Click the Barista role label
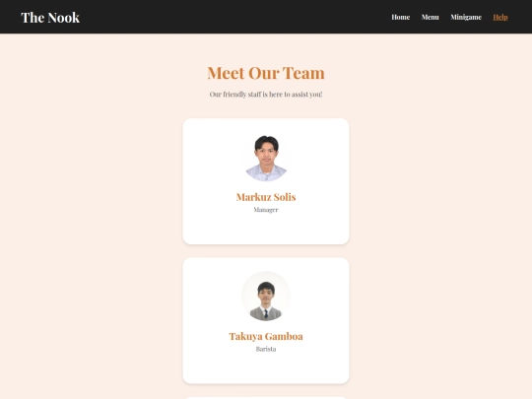The image size is (532, 399). (266, 349)
